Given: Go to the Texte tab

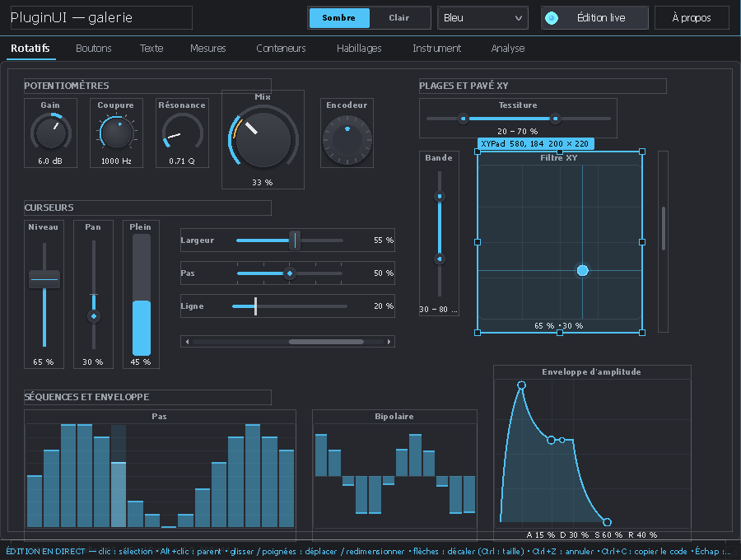Looking at the screenshot, I should point(151,49).
